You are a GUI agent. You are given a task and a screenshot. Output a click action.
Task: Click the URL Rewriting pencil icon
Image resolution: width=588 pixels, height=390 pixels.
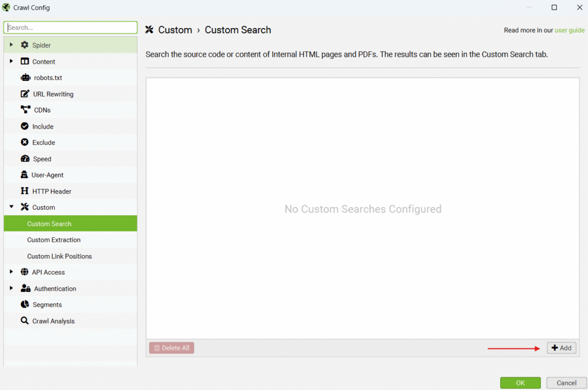[x=25, y=94]
